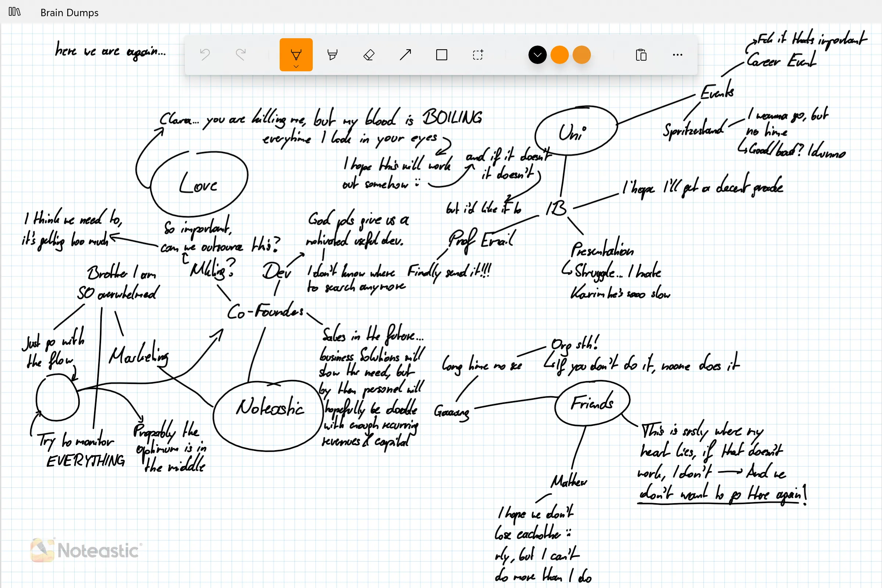
Task: Select the Eraser tool
Action: (369, 55)
